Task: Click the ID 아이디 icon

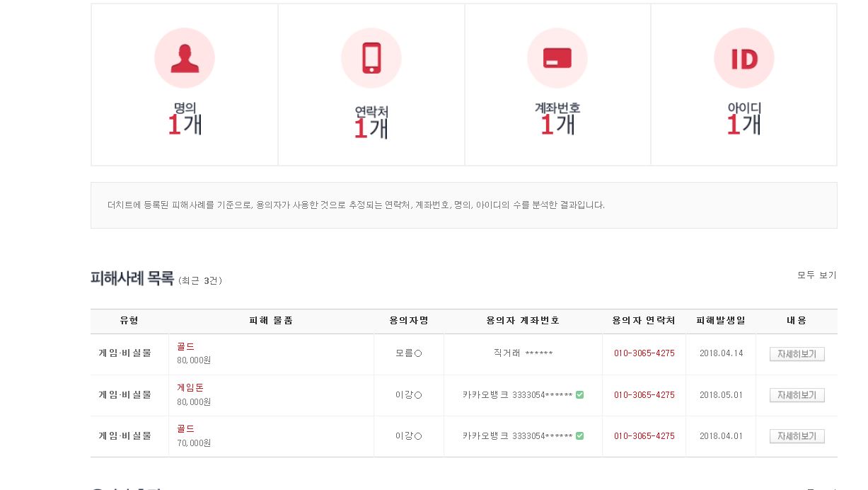Action: click(x=744, y=58)
